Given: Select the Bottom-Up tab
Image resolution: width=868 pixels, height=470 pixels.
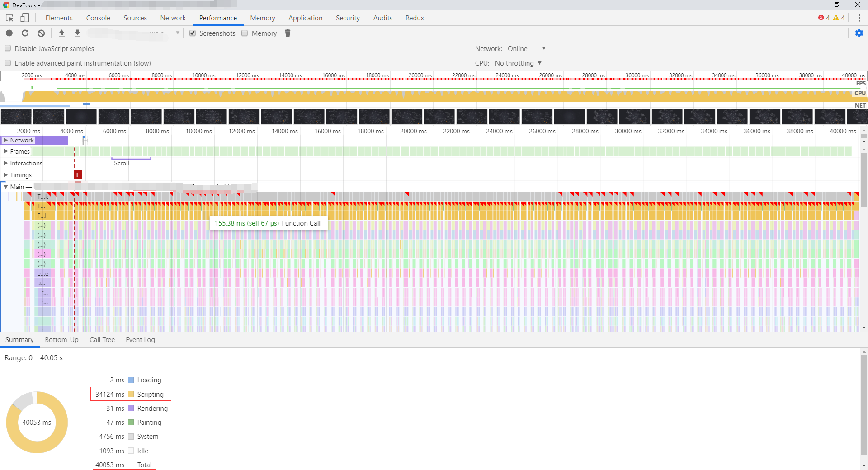Looking at the screenshot, I should click(x=61, y=340).
